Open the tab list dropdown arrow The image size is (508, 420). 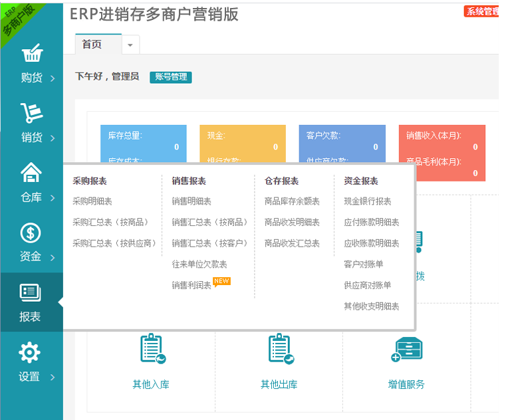[130, 45]
